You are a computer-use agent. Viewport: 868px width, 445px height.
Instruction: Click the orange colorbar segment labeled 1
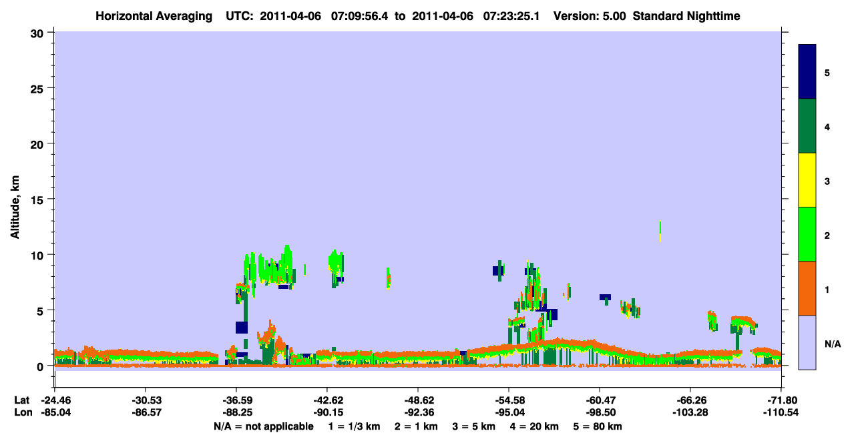(x=807, y=288)
